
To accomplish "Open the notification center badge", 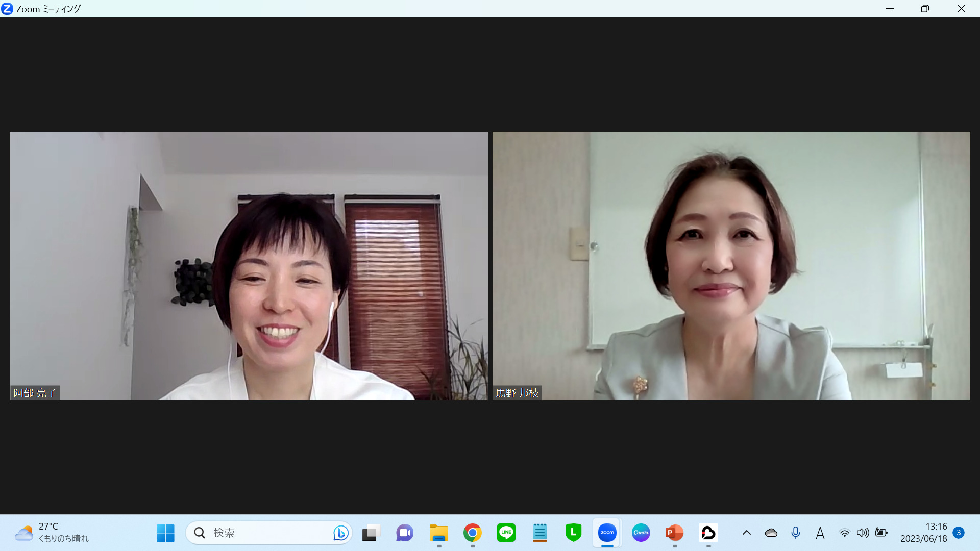I will click(x=959, y=533).
